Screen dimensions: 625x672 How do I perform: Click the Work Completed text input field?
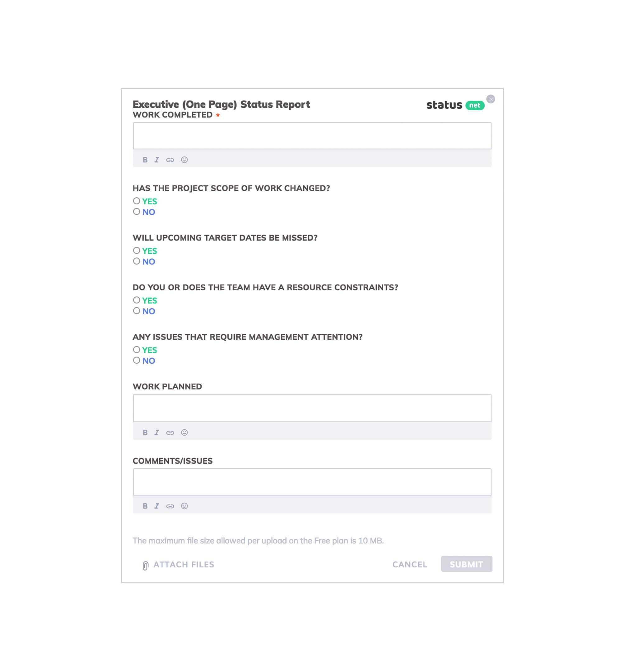[x=312, y=136]
